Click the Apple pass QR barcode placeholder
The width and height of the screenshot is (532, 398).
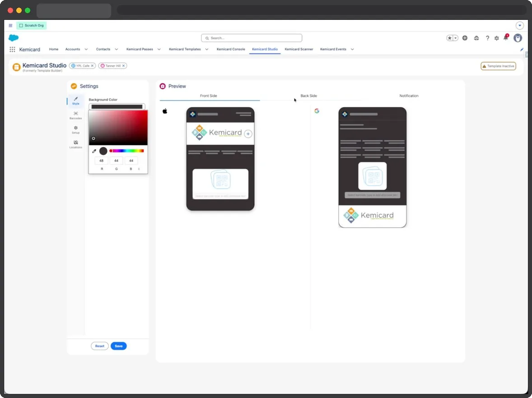point(220,184)
